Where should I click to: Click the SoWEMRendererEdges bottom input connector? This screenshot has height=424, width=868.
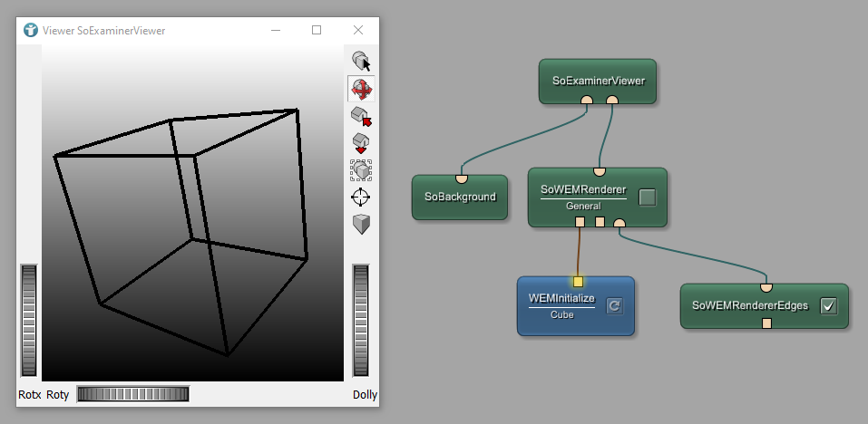click(x=766, y=323)
